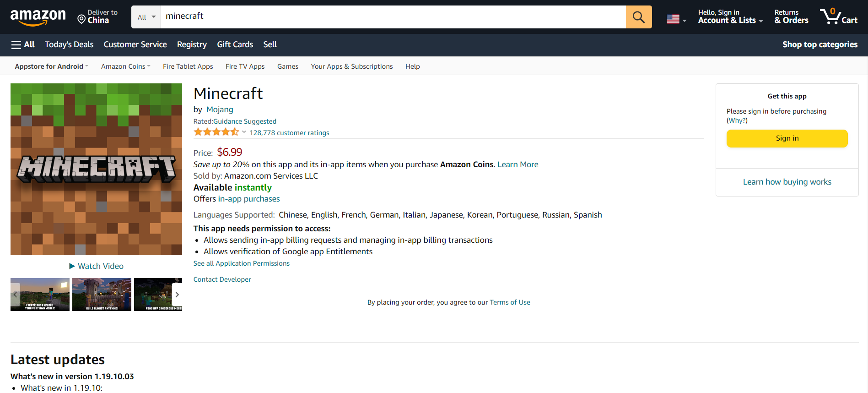Viewport: 868px width, 393px height.
Task: Play the Watch Video link
Action: pyautogui.click(x=96, y=266)
